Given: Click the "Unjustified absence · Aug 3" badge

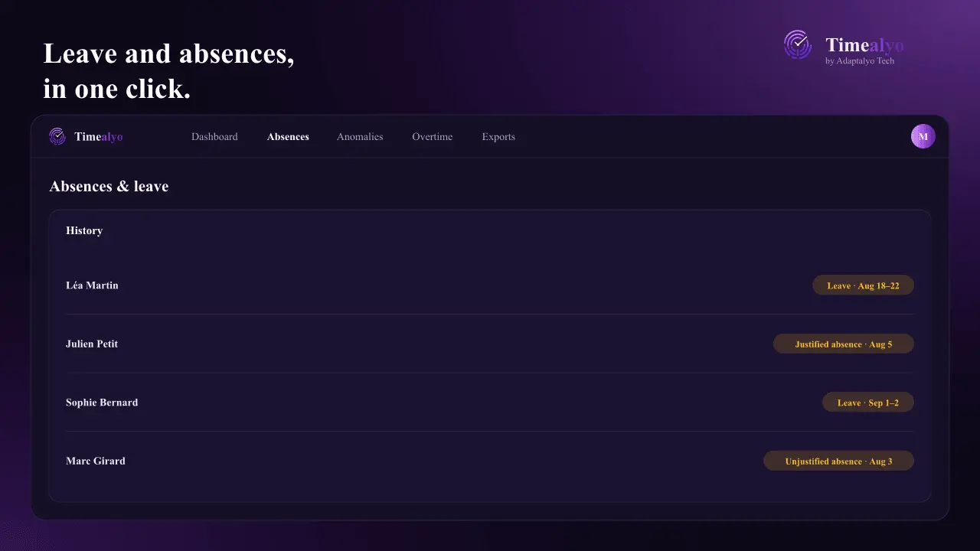Looking at the screenshot, I should click(x=838, y=461).
